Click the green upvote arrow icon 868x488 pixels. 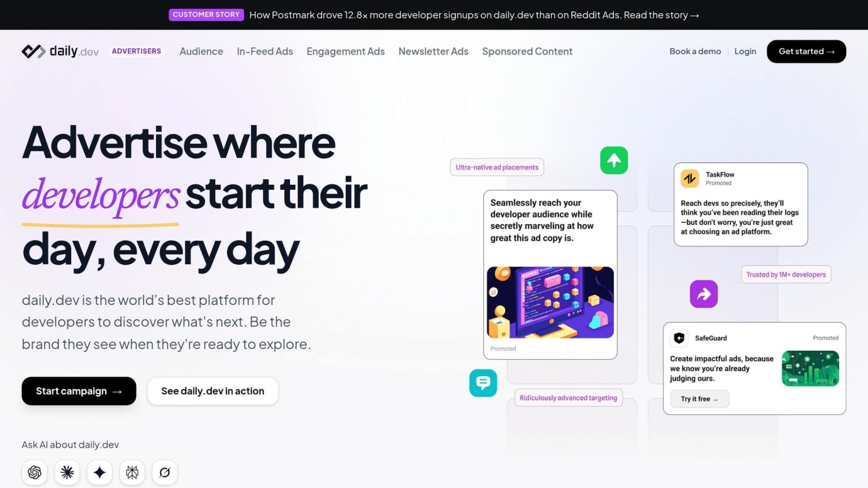pyautogui.click(x=614, y=160)
